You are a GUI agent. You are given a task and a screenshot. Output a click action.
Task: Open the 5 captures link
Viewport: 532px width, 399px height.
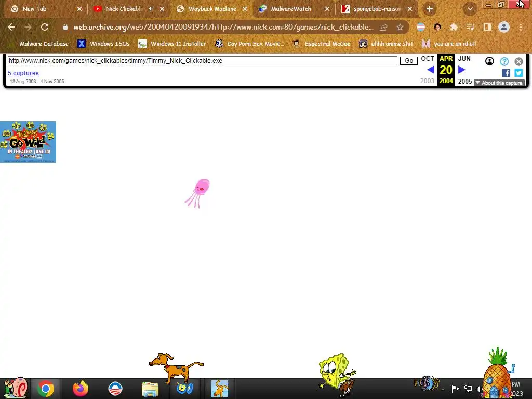tap(23, 73)
